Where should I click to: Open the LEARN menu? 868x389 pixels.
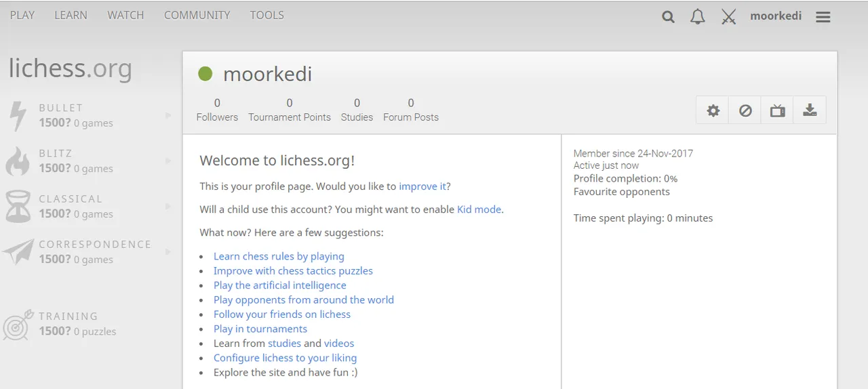coord(71,15)
